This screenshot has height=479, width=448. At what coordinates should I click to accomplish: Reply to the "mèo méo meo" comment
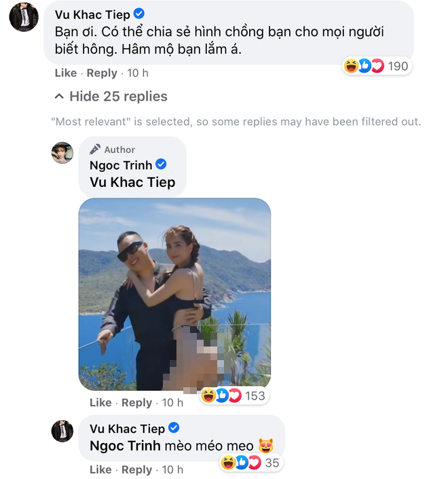136,469
